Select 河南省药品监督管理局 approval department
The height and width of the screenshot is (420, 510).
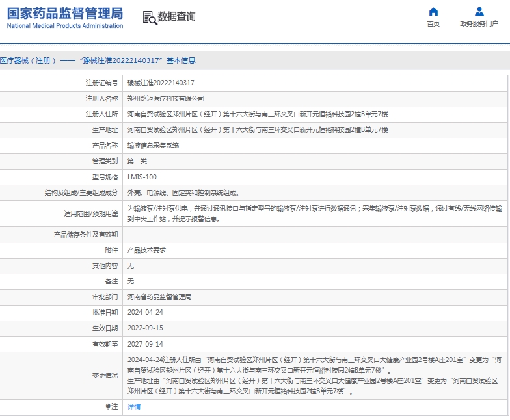click(159, 296)
